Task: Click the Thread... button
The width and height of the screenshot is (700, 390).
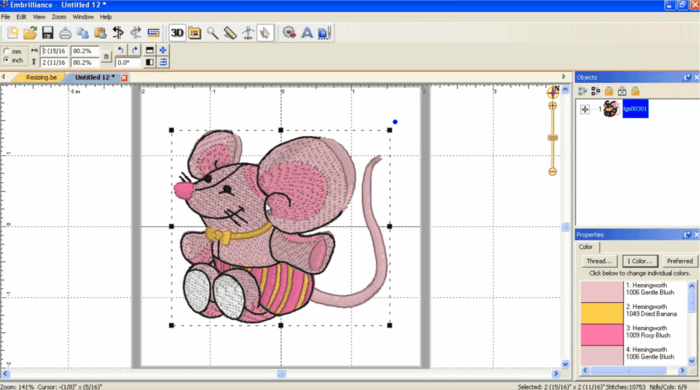Action: (599, 261)
